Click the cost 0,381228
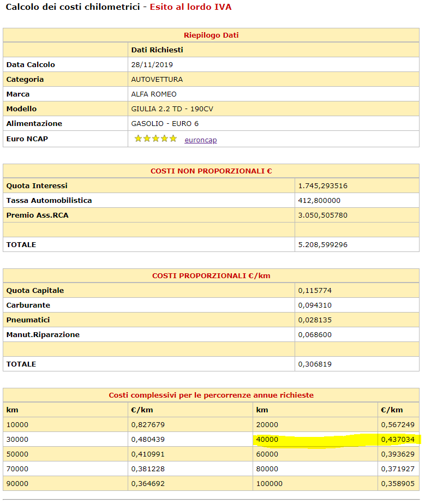Viewport: 425px width, 504px height. coord(148,469)
